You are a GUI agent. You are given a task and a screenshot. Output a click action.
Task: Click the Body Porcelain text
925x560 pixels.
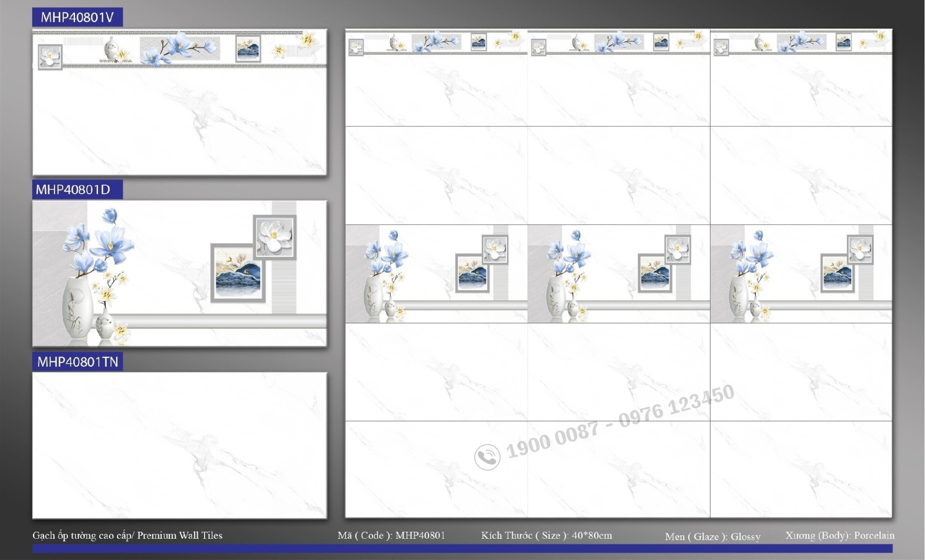(840, 536)
